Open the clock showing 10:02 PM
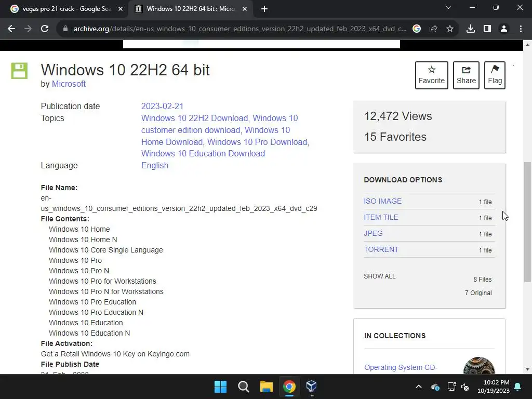The image size is (532, 399). point(494,387)
